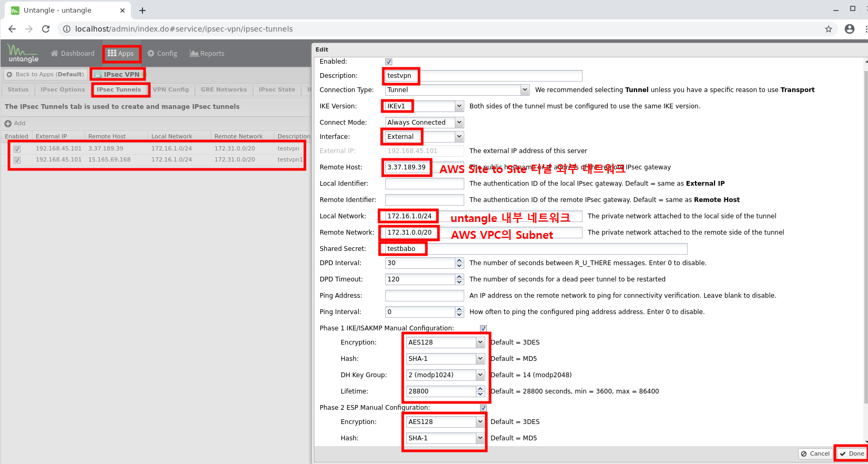Switch to the GRE Networks tab

[223, 89]
